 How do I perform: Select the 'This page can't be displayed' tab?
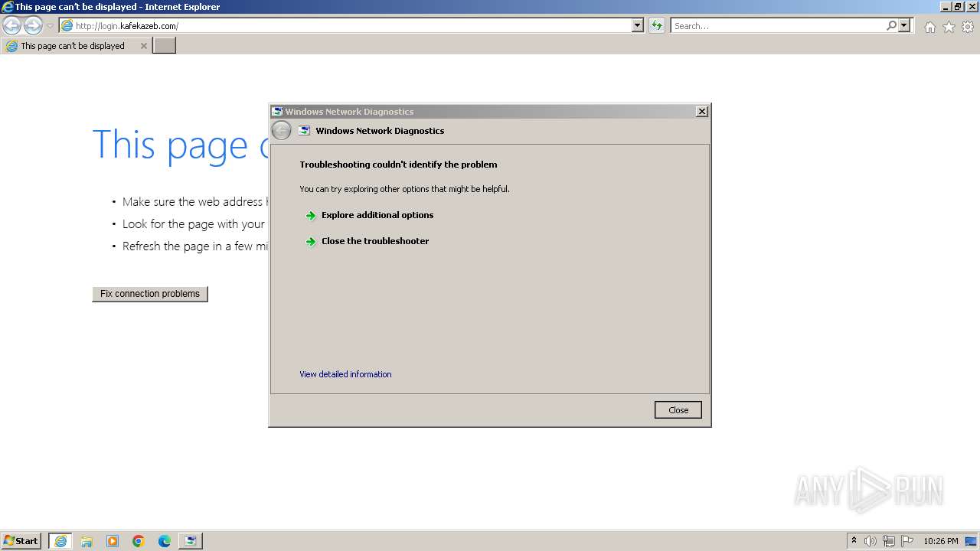pyautogui.click(x=75, y=46)
